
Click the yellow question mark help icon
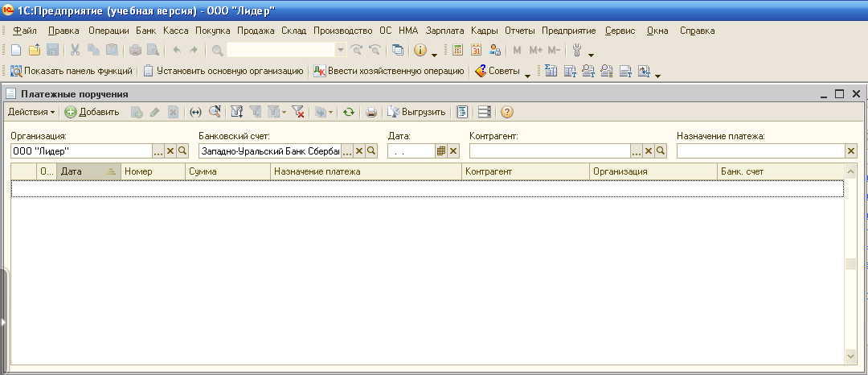pyautogui.click(x=506, y=112)
